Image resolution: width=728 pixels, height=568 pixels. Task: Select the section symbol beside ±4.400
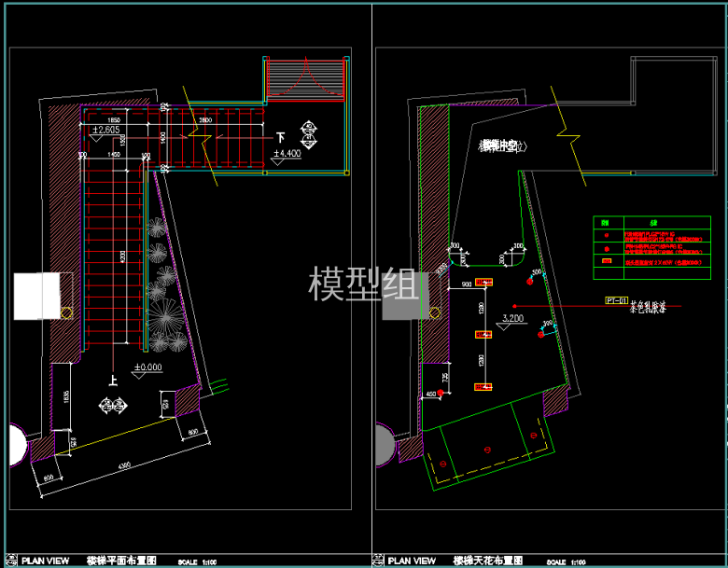pyautogui.click(x=308, y=130)
